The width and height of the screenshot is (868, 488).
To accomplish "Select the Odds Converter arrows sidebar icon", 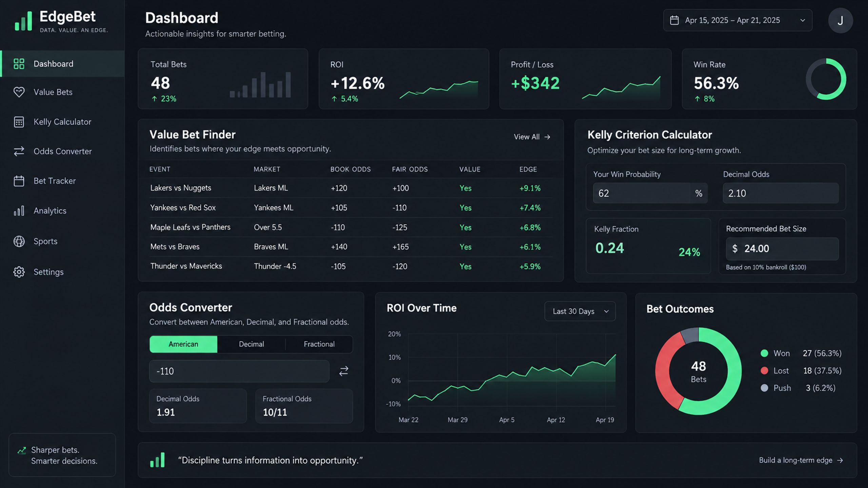I will pos(19,151).
